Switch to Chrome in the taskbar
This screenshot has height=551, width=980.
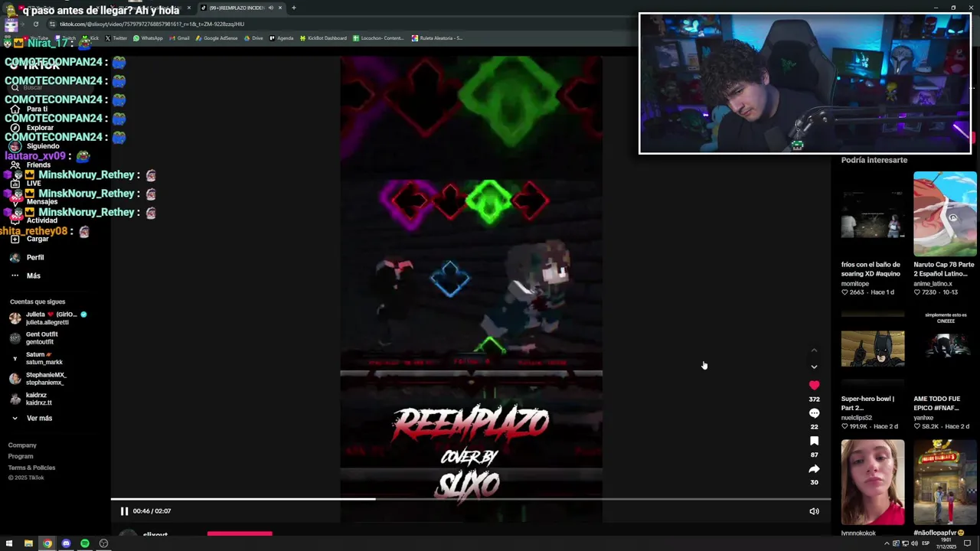pos(47,543)
